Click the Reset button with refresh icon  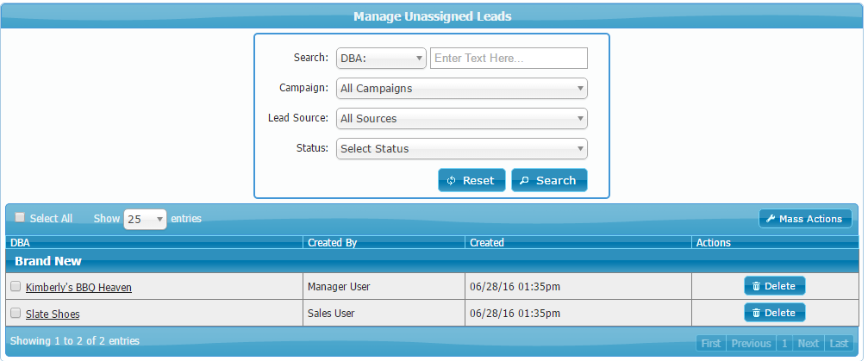471,180
